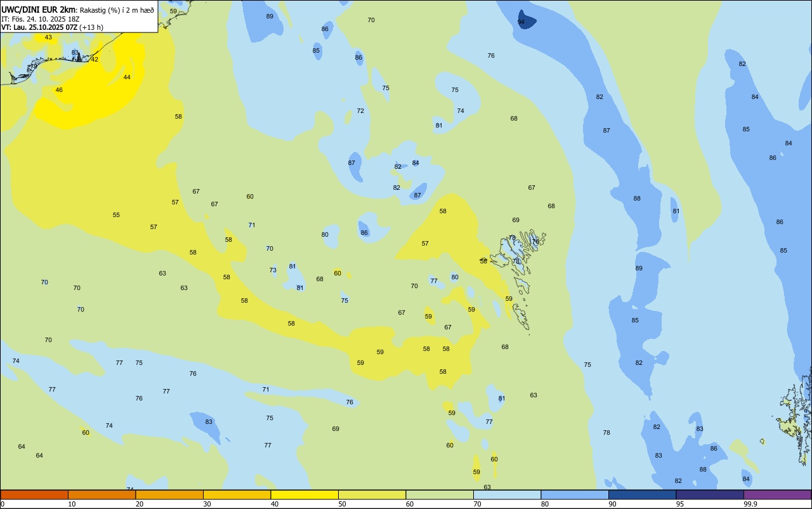Screen dimensions: 812x509
Task: Click the humidity value 55 on the map
Action: point(116,215)
